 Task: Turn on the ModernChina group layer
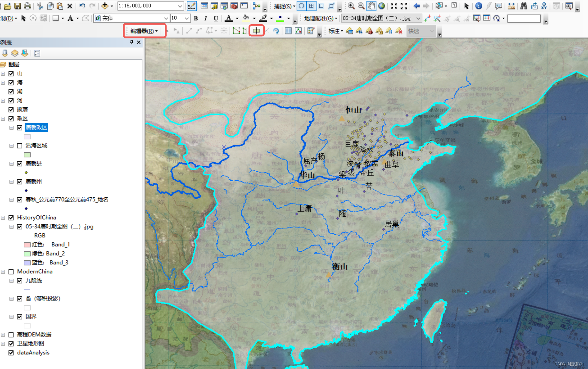[11, 271]
